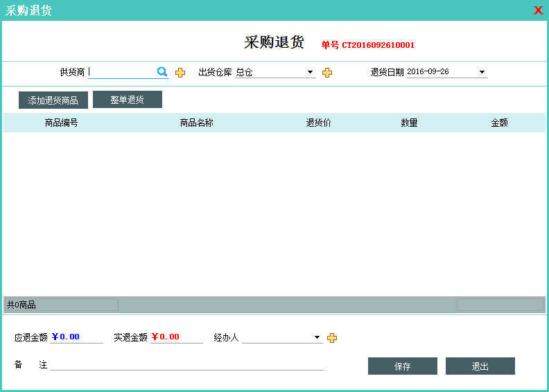Select the 商品编号 column header
Viewport: 549px width, 392px height.
point(61,123)
